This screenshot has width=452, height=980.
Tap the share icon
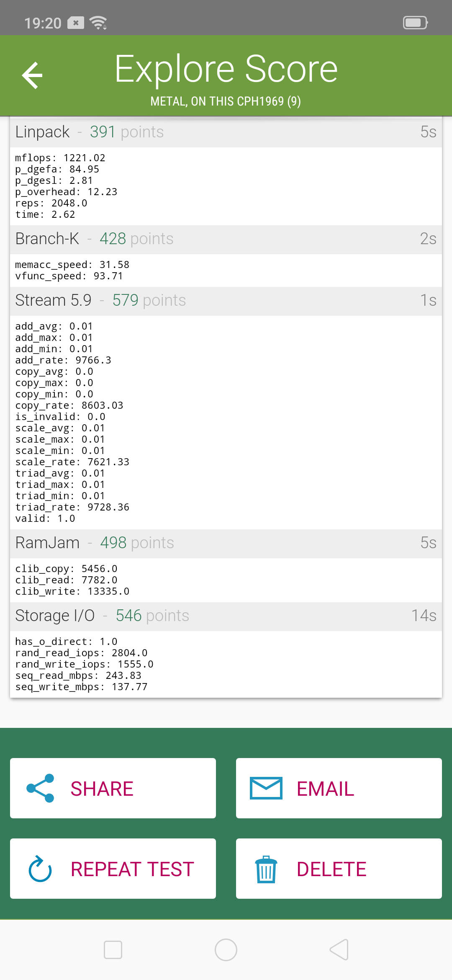[40, 788]
